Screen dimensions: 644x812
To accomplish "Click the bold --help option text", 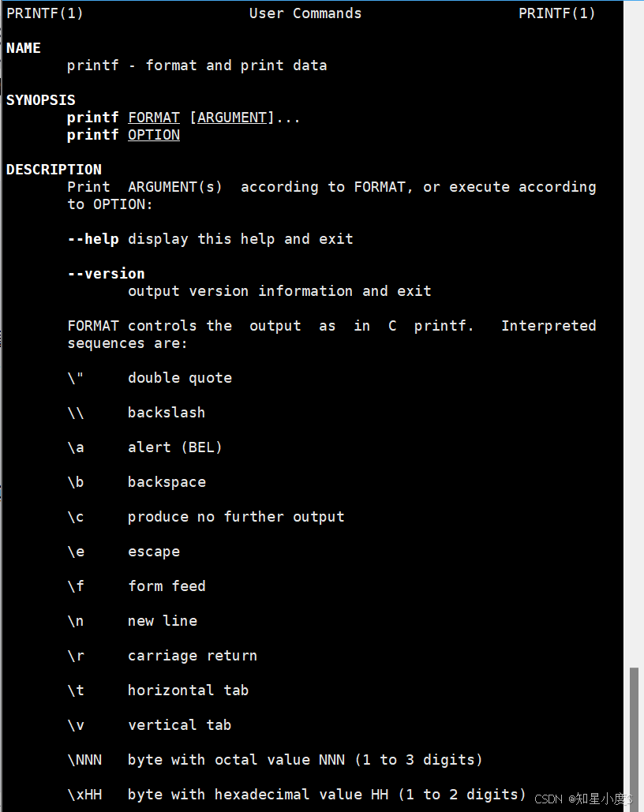I will pos(93,239).
